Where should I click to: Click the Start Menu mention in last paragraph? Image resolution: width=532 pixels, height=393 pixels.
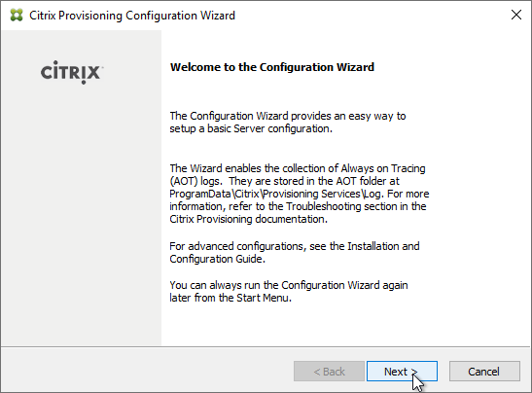(x=264, y=298)
